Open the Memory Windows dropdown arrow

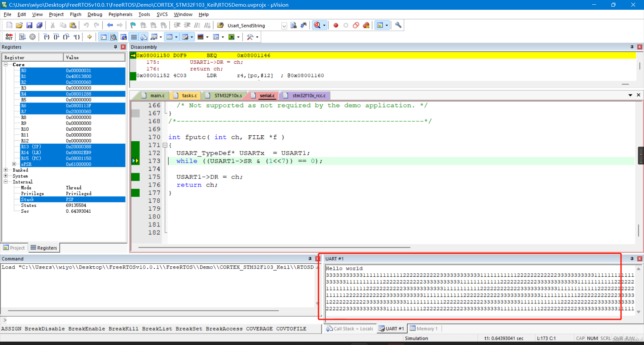click(x=176, y=37)
